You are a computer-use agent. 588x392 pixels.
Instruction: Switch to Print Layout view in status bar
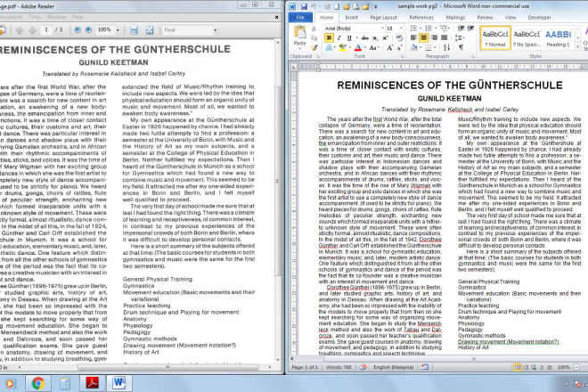click(x=518, y=367)
